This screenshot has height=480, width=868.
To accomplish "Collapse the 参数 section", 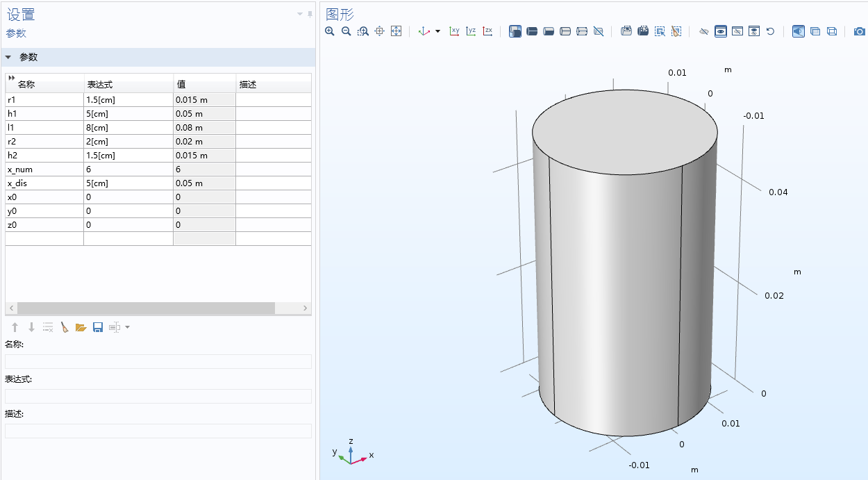I will 8,58.
